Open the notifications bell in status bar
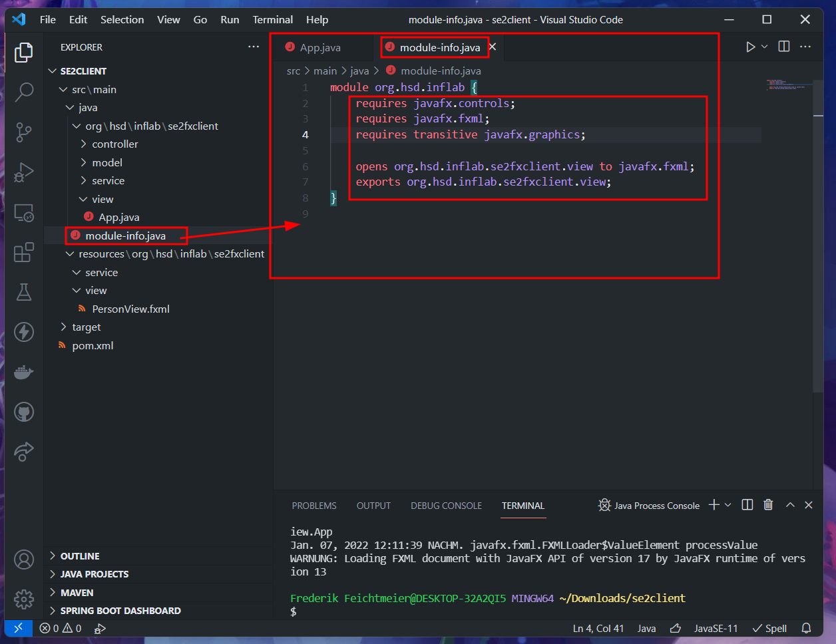Image resolution: width=836 pixels, height=644 pixels. [806, 628]
